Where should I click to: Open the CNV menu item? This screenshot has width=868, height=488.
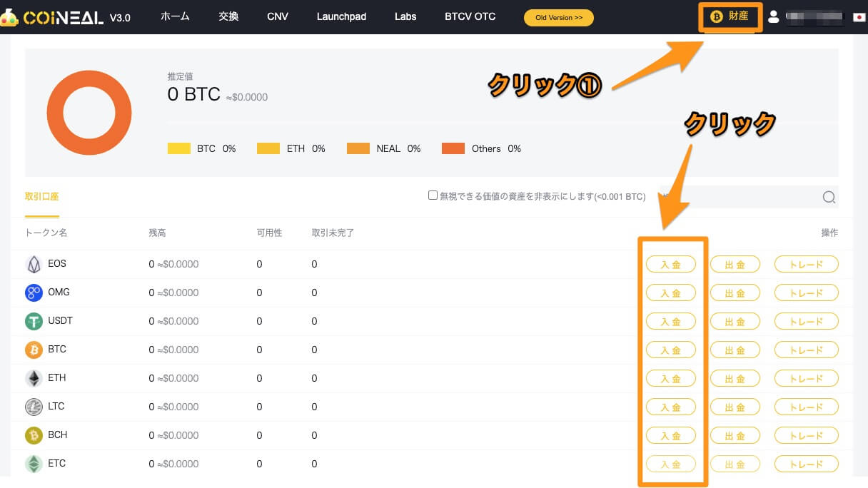coord(278,16)
